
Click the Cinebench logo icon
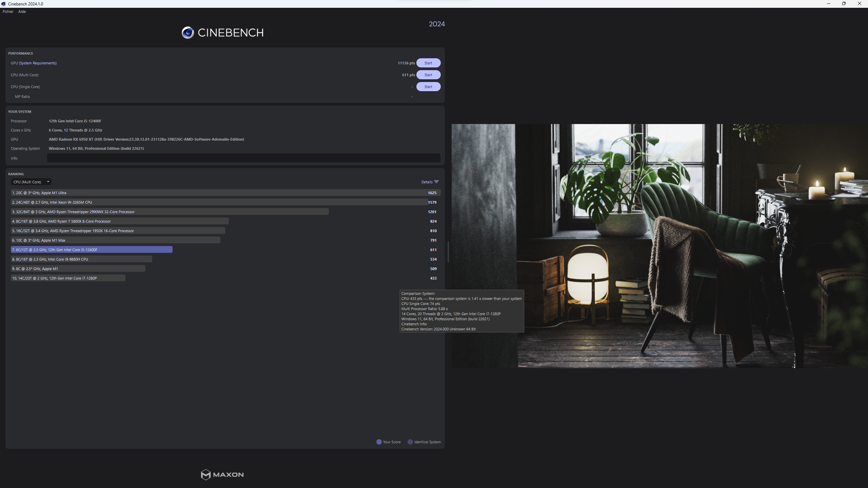[188, 33]
